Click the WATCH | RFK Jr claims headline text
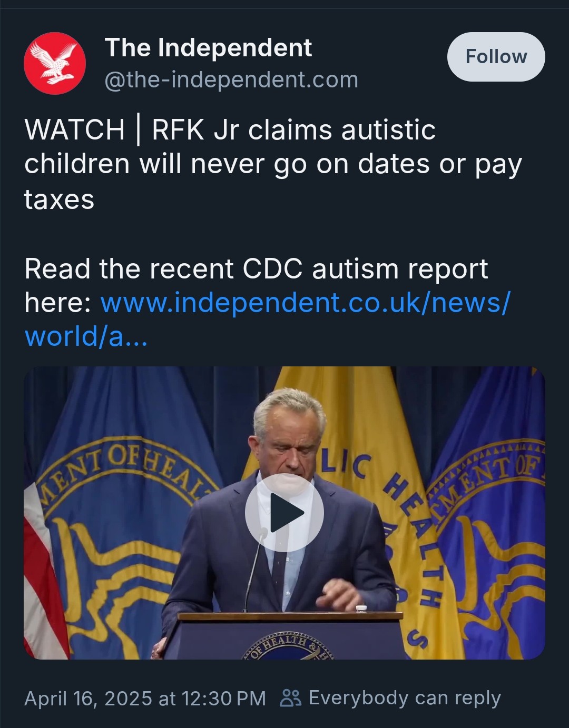 (230, 129)
